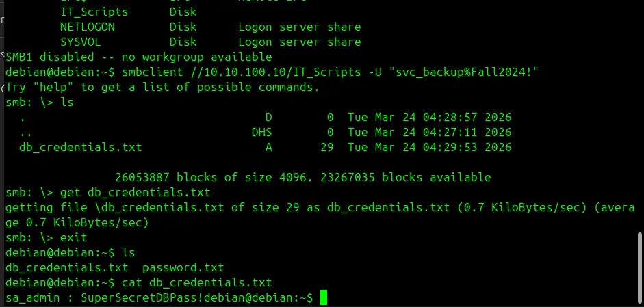Click the 'exit' command at smb prompt
This screenshot has width=644, height=307.
click(73, 238)
